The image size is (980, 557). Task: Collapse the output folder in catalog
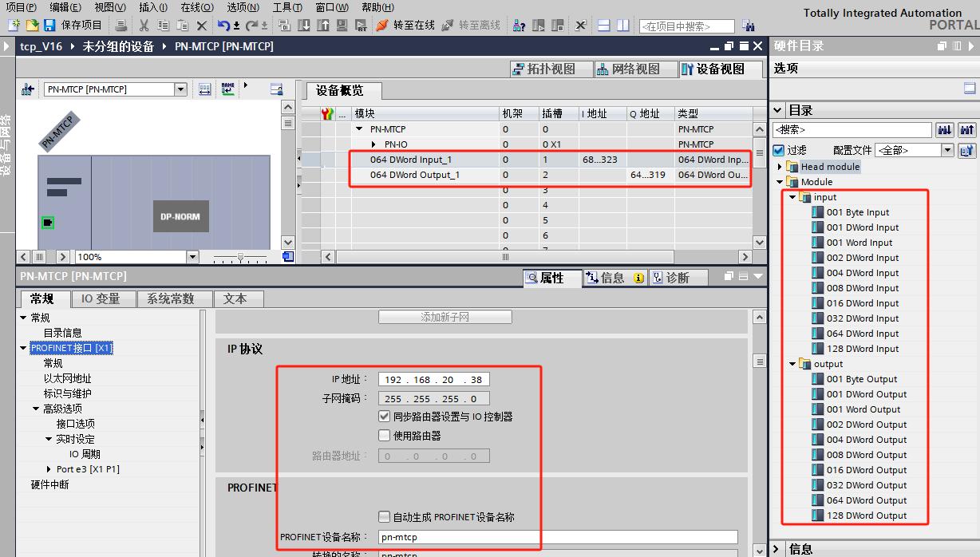point(792,364)
